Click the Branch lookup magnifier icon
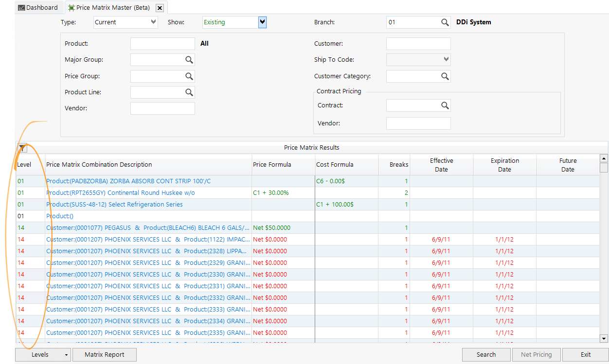The width and height of the screenshot is (609, 364). pyautogui.click(x=445, y=22)
